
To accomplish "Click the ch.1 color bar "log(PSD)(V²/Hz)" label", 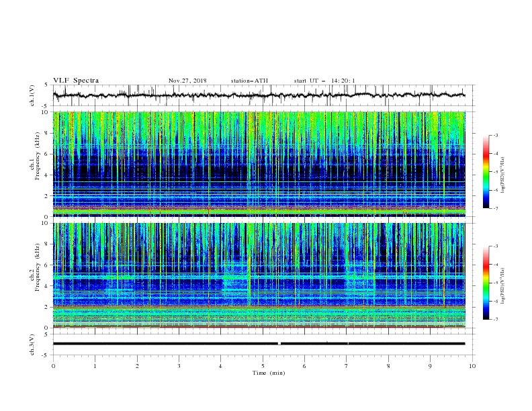I will point(503,175).
